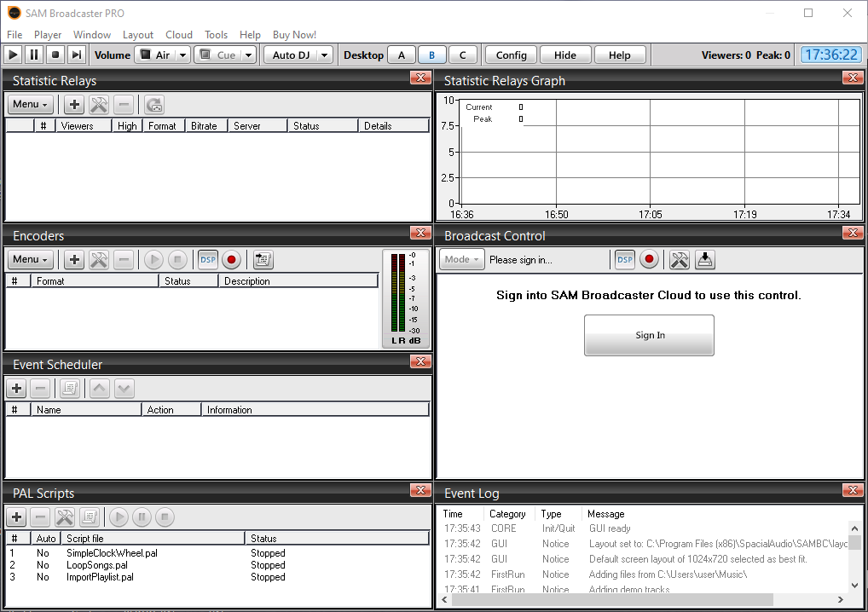Open the Buy Now! menu

pos(294,34)
